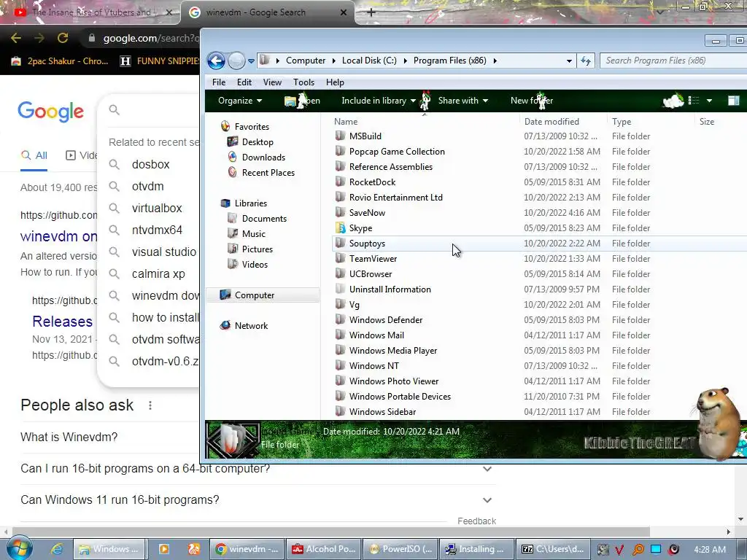The image size is (747, 560).
Task: Select Libraries in navigation pane
Action: click(251, 203)
